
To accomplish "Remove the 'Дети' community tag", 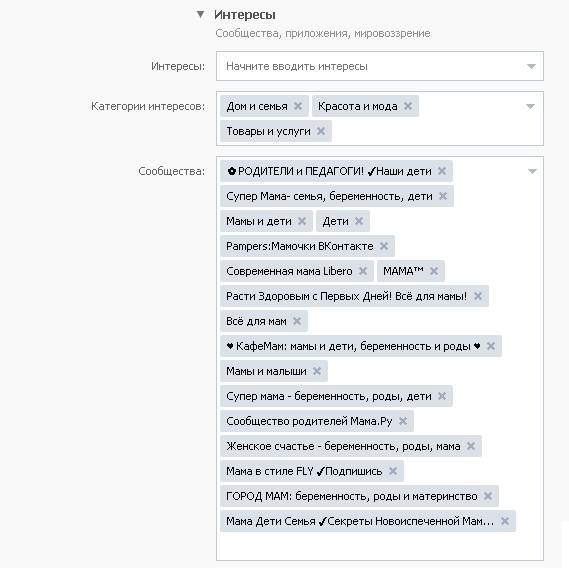I will pos(359,221).
